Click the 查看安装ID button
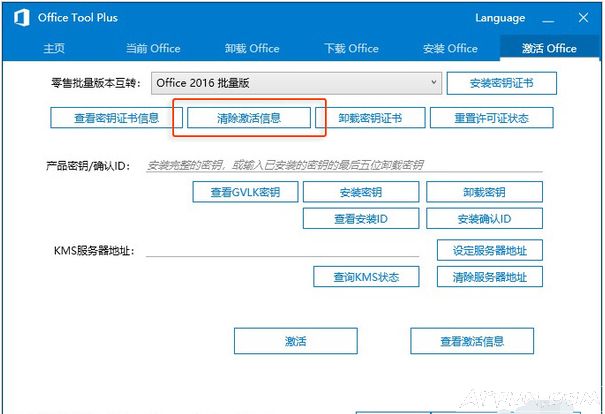This screenshot has height=414, width=605. 361,218
